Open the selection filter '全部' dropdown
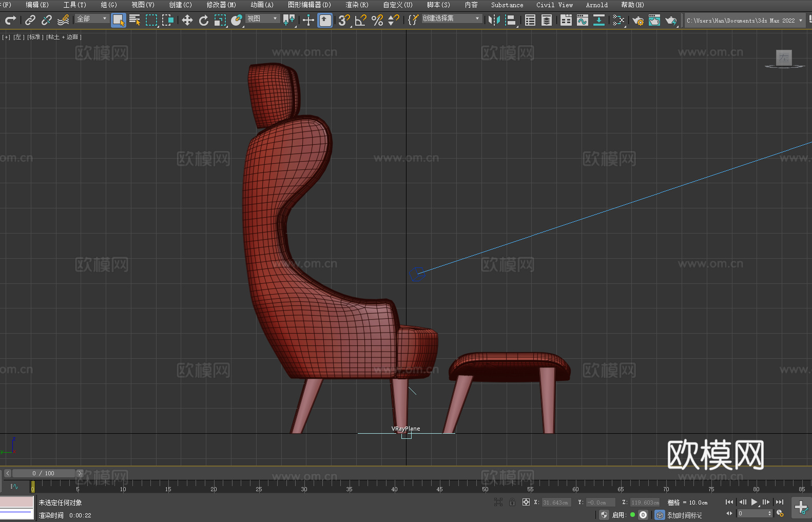 click(x=92, y=18)
